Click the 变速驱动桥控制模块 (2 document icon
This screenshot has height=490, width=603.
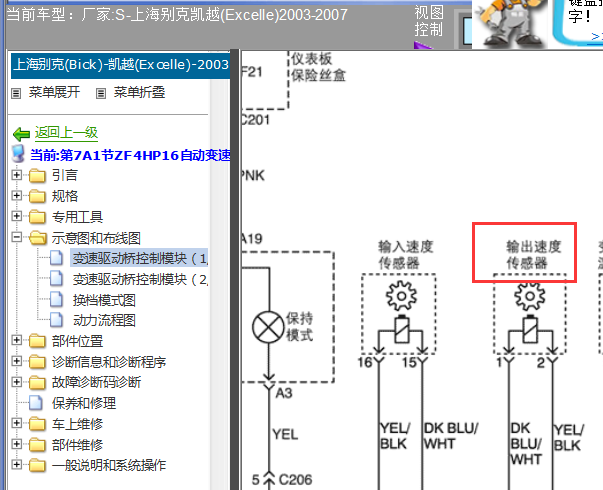(56, 278)
